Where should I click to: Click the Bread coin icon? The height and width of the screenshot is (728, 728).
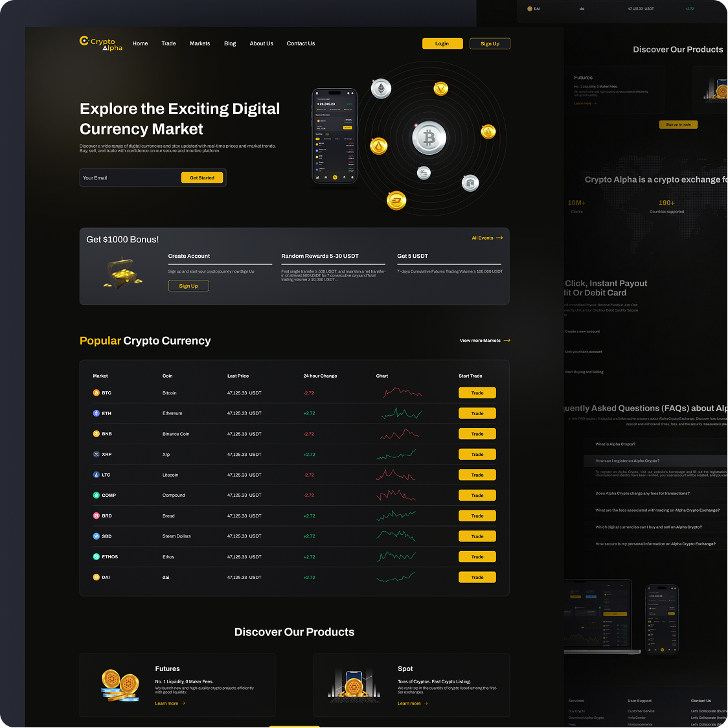tap(96, 516)
